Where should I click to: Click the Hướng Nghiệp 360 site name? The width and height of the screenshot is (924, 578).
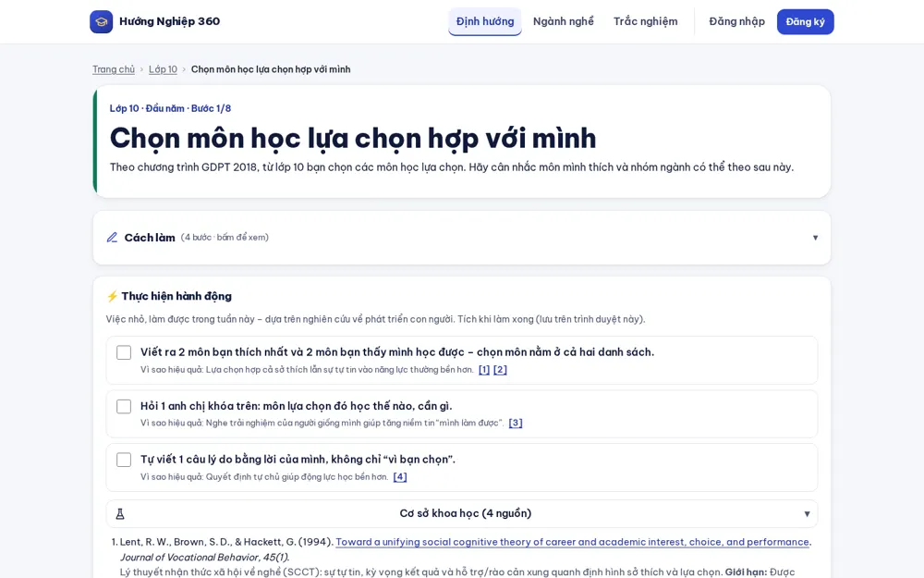coord(170,21)
